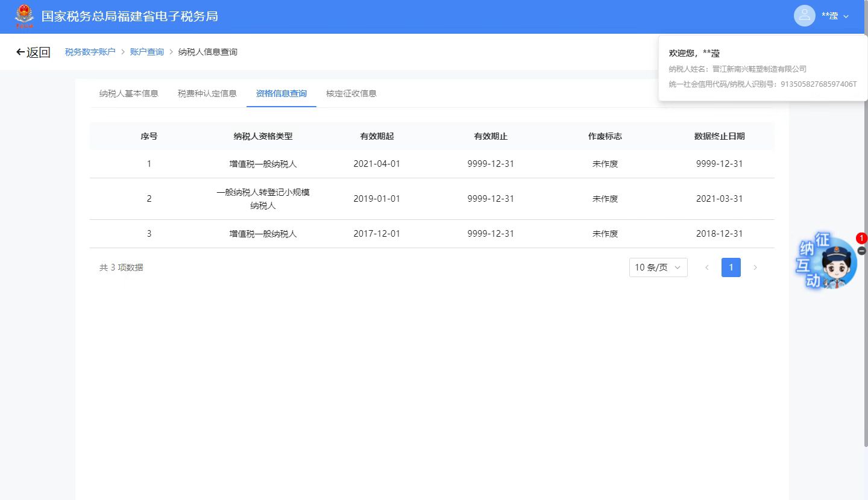Click the vertical scrollbar on the right
The image size is (868, 500).
tap(865, 241)
